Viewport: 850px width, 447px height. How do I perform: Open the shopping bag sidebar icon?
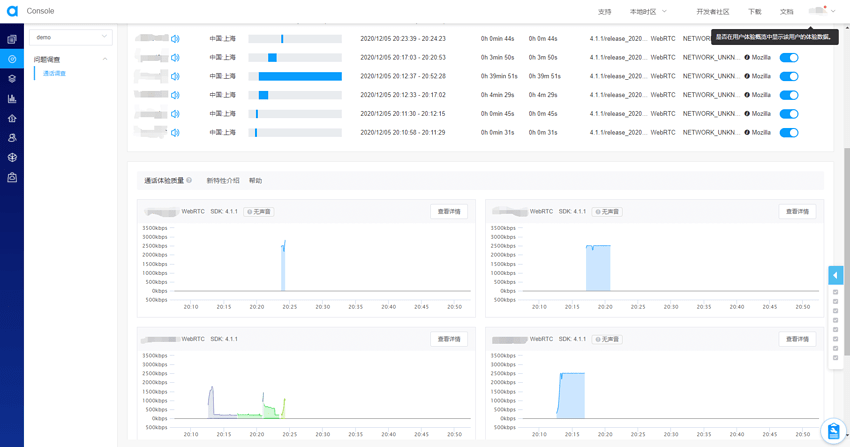(x=12, y=177)
